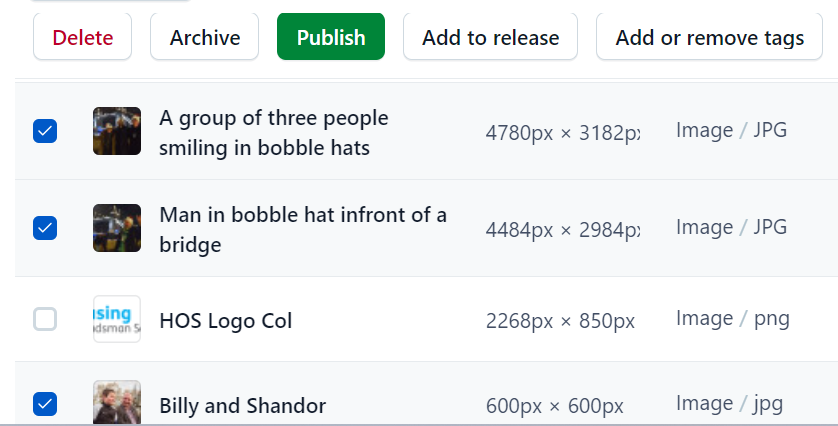Tick the HOS Logo Col checkbox

point(45,319)
